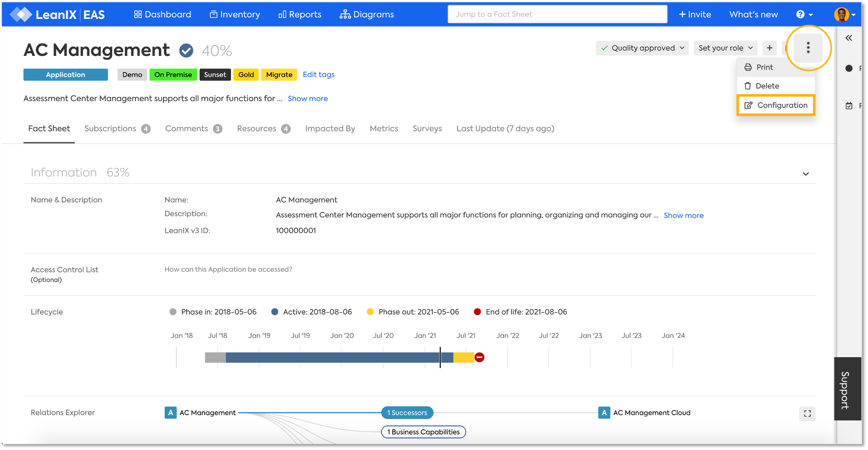Click the AC Management application icon in Relations Explorer
The height and width of the screenshot is (450, 868).
170,413
